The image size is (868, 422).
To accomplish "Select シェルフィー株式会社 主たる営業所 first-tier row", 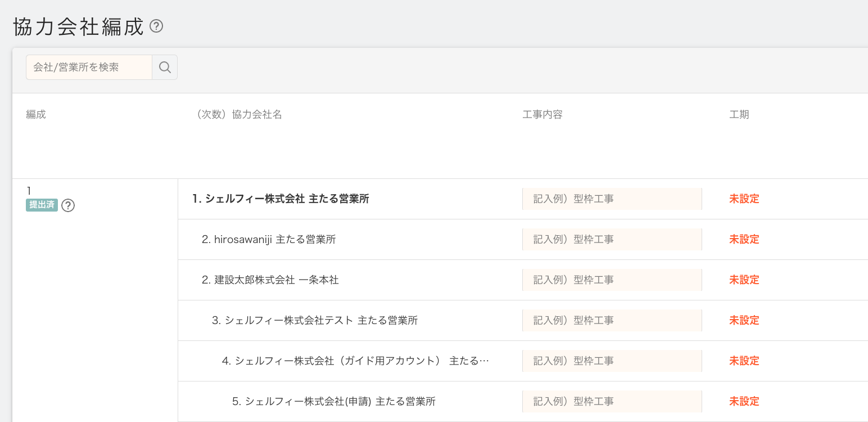I will (x=281, y=199).
